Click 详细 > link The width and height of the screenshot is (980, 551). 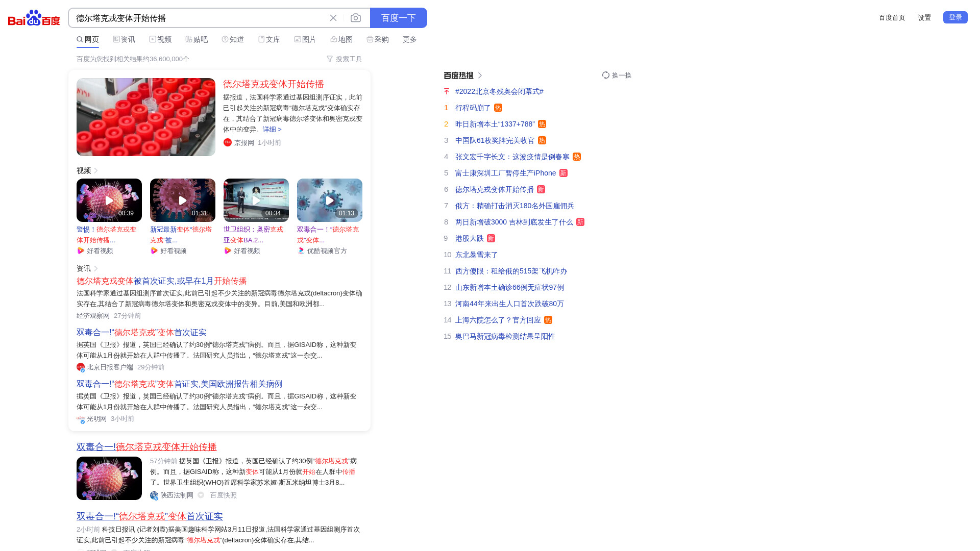(272, 129)
